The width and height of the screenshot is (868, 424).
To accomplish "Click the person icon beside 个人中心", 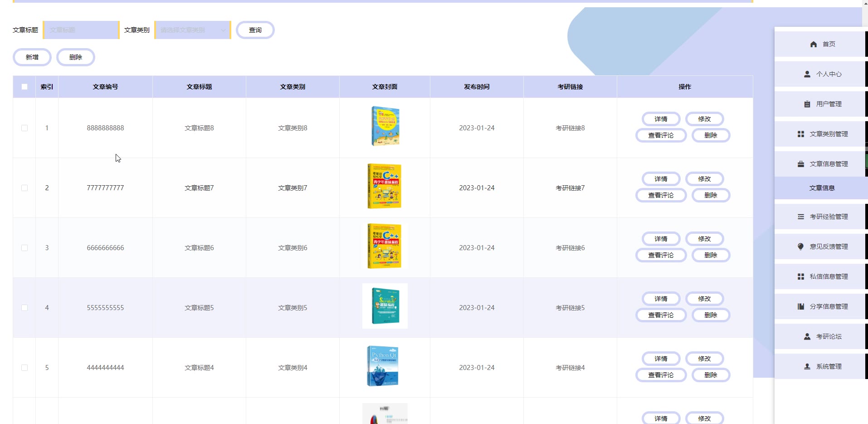I will pyautogui.click(x=807, y=74).
